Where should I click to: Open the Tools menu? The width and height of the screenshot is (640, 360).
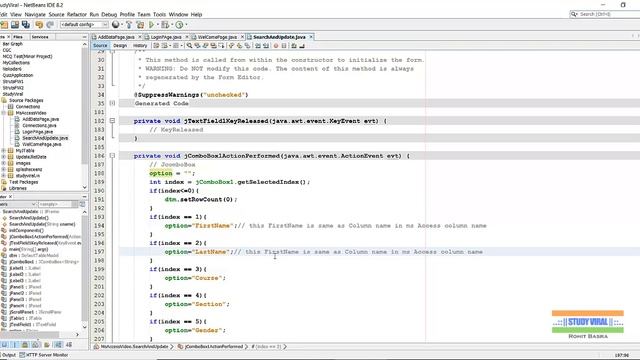[159, 14]
